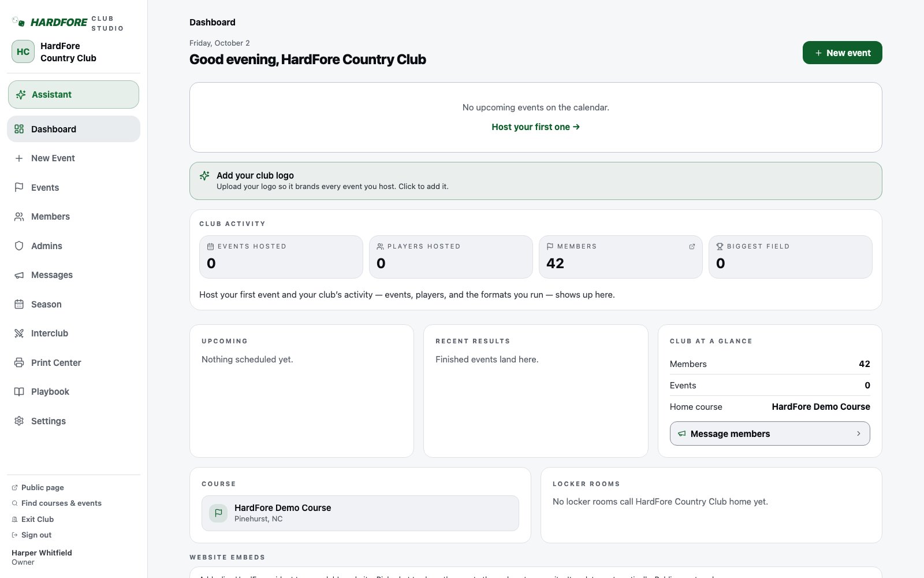Click the plus icon beside New Event in sidebar

(19, 158)
